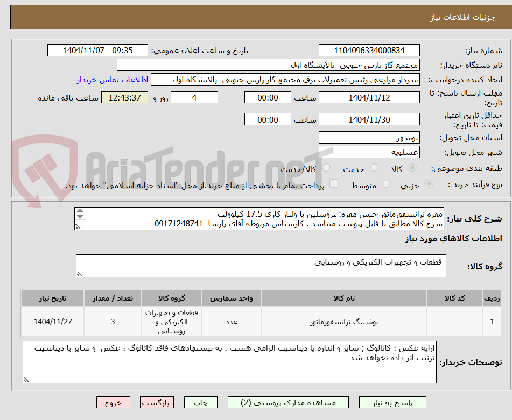Image resolution: width=512 pixels, height=420 pixels.
Task: Toggle the اسناد خزانه اسلامی payment checkbox
Action: point(334,183)
